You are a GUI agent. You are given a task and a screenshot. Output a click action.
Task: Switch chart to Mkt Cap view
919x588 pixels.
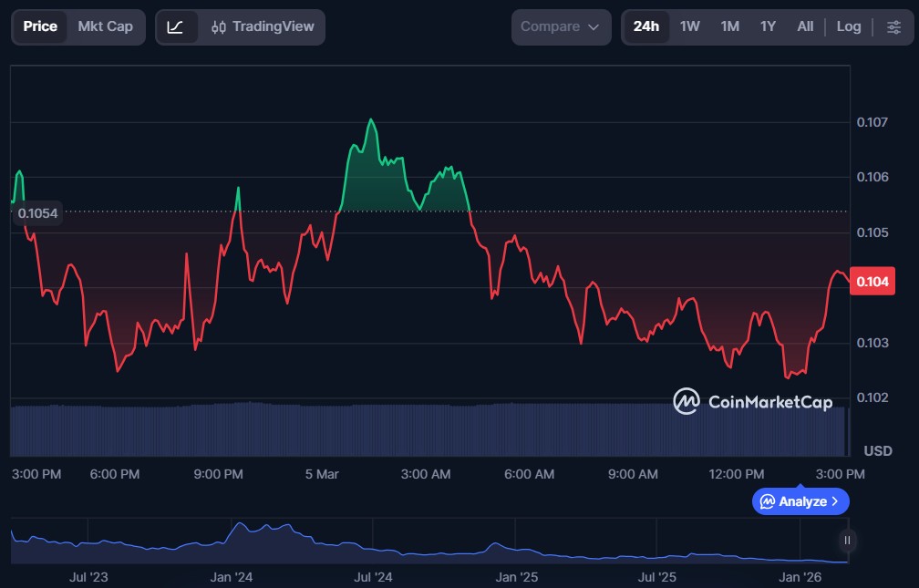click(105, 26)
